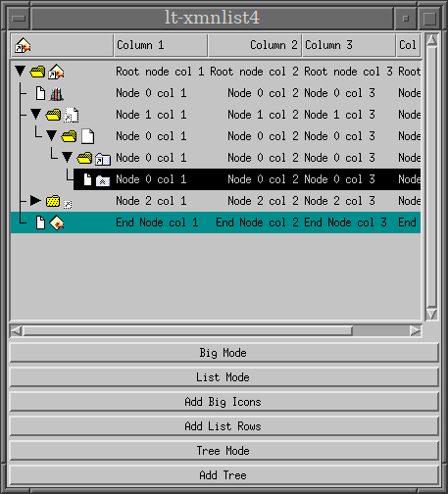
Task: Click the house shortcut icon on the Root node row
Action: pos(56,72)
